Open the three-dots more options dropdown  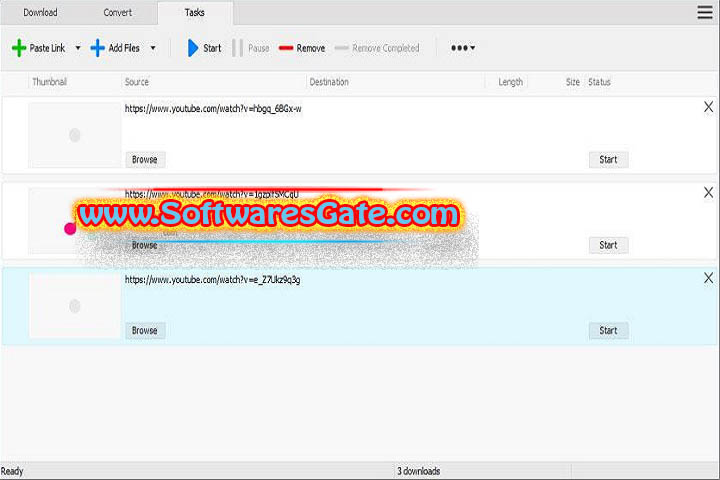coord(462,48)
